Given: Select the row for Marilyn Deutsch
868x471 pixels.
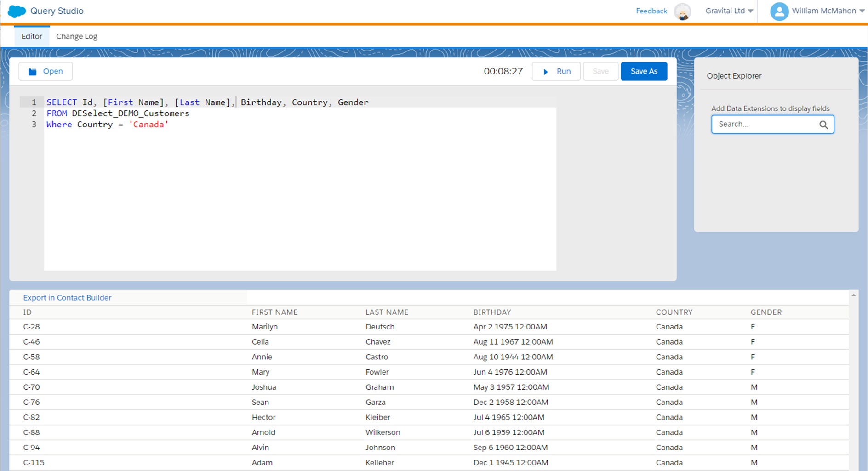Looking at the screenshot, I should (276, 326).
